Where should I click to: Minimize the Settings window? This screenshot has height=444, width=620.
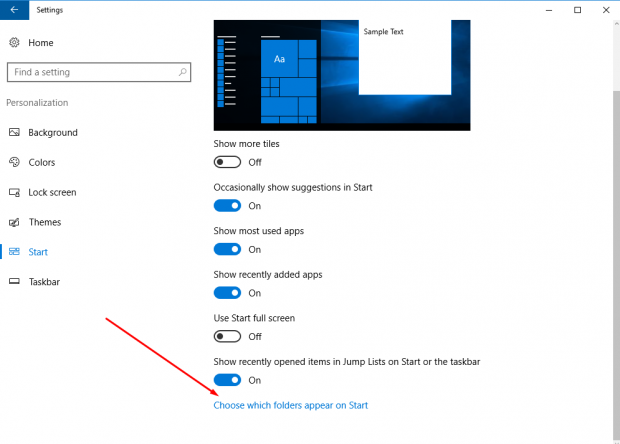coord(549,10)
